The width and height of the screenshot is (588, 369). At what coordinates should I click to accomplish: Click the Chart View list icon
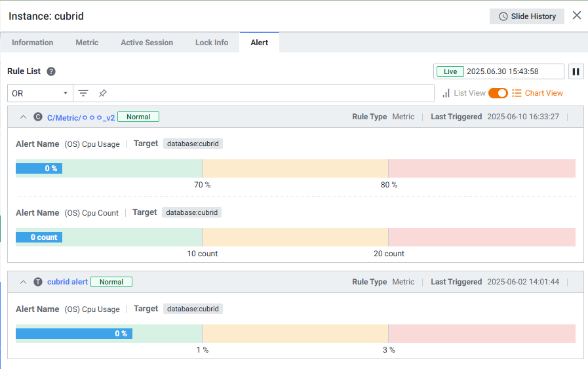[517, 93]
